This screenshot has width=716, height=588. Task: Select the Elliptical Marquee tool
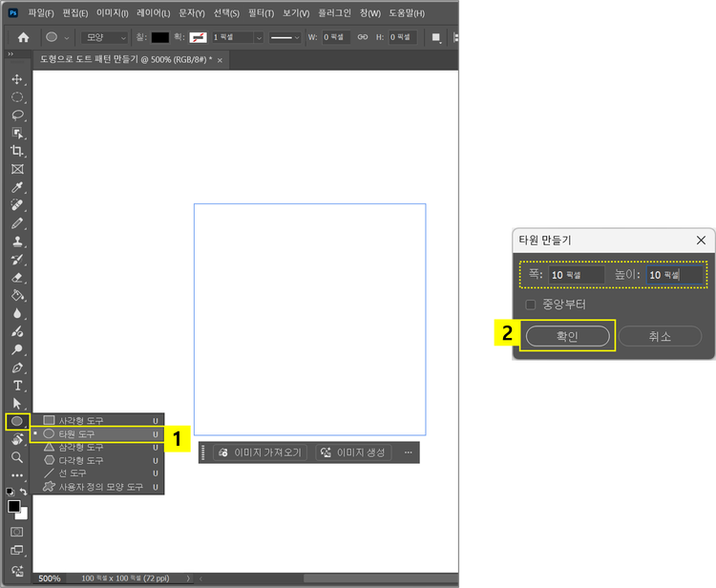point(17,97)
